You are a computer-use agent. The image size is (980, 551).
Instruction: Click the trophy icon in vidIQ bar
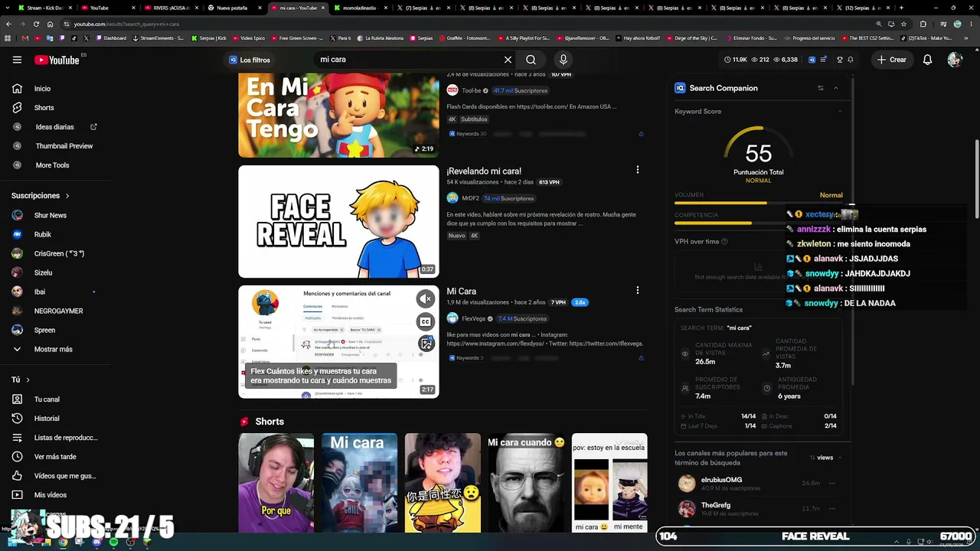[x=840, y=60]
